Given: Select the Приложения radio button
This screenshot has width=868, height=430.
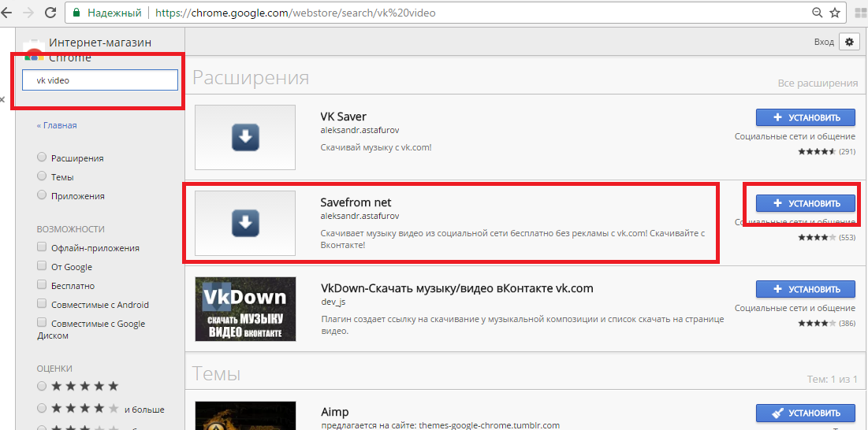Looking at the screenshot, I should (42, 195).
